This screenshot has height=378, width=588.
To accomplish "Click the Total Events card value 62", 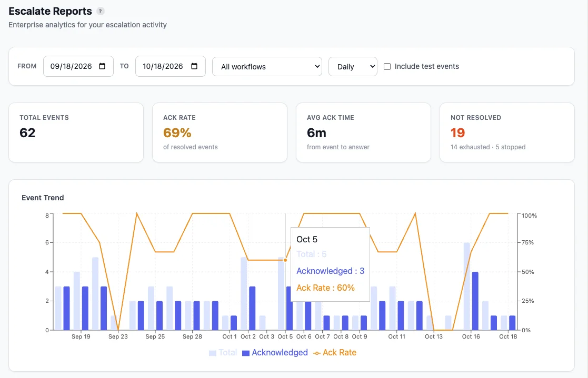I will tap(27, 132).
